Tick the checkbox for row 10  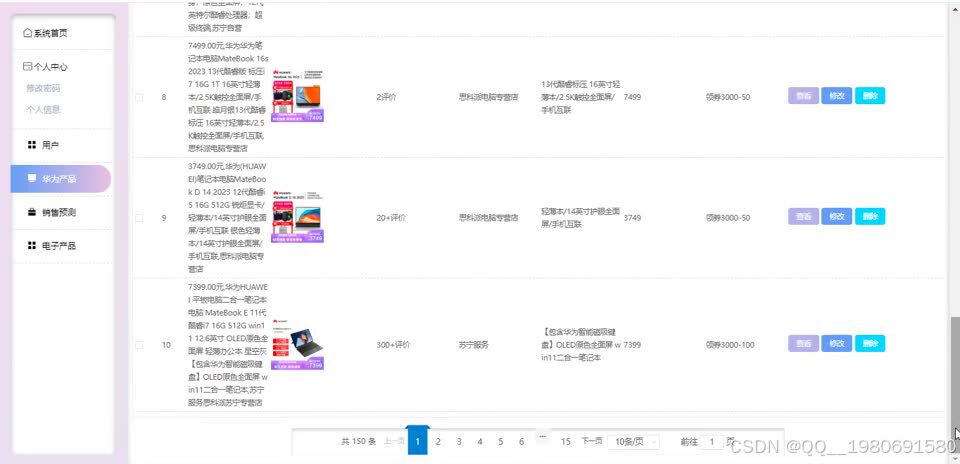coord(139,345)
